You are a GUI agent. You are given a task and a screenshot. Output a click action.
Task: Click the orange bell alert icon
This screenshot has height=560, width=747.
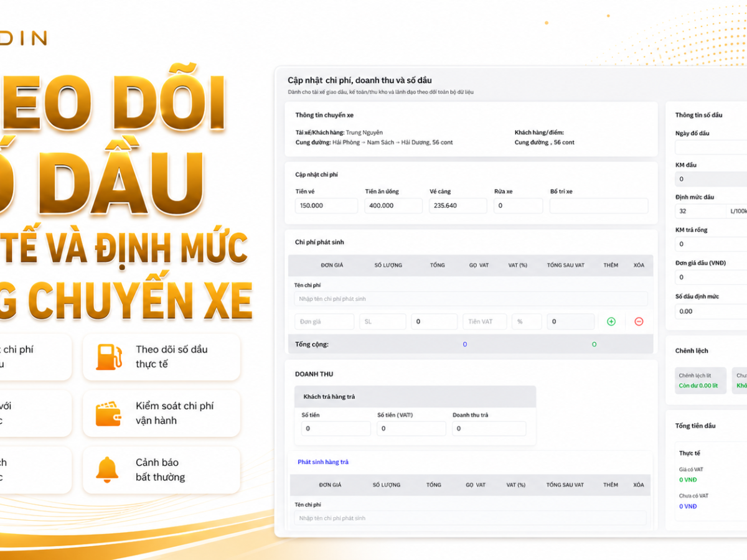tap(107, 469)
